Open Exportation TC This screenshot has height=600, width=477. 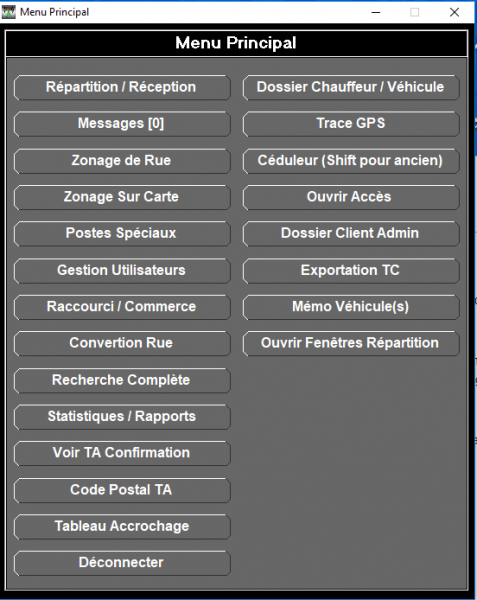[351, 271]
